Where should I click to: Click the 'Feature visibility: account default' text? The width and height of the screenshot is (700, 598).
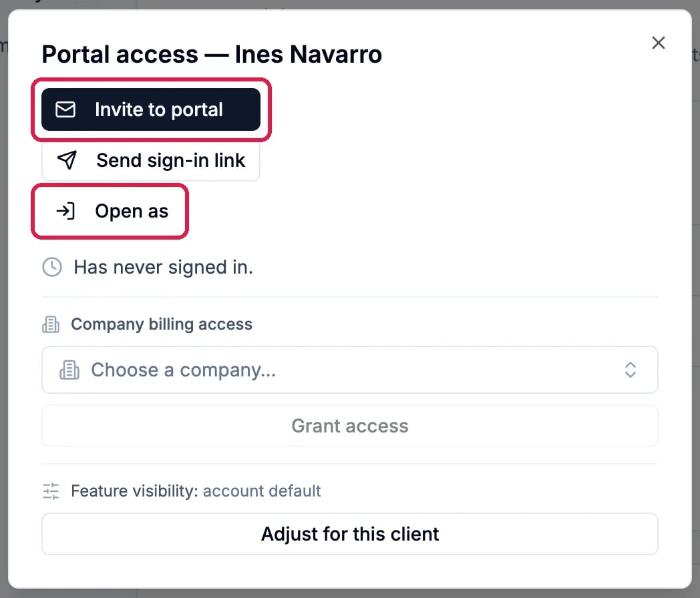[196, 491]
